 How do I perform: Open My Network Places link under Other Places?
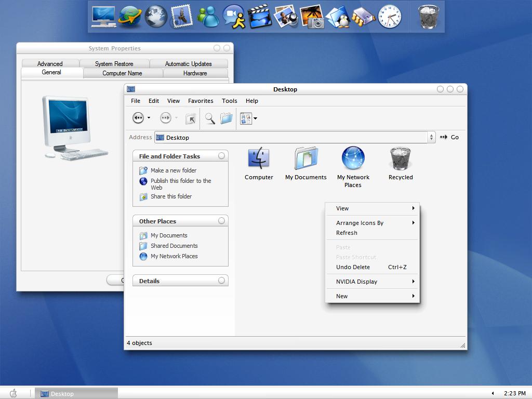click(174, 256)
